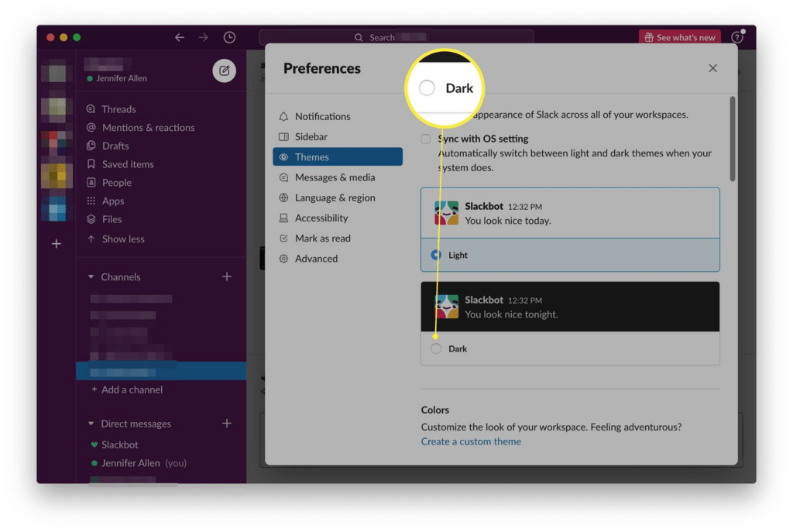Collapse the Channels section
793x532 pixels.
coord(91,276)
